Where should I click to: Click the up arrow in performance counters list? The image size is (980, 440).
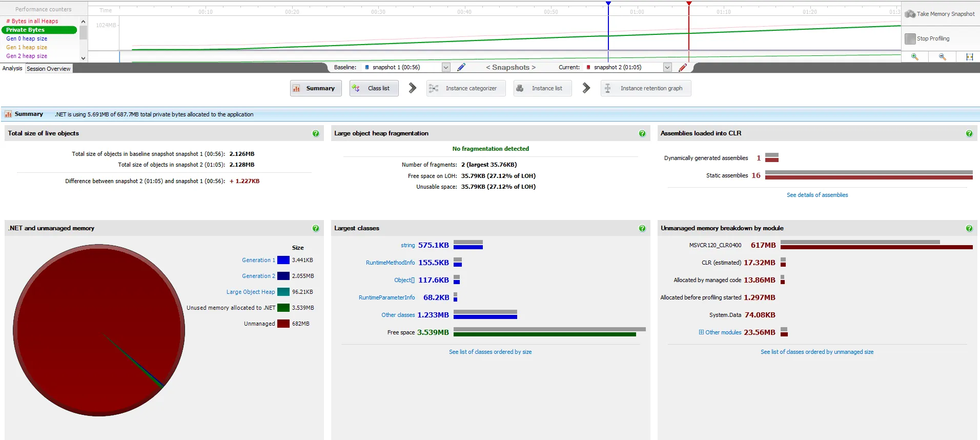coord(83,22)
